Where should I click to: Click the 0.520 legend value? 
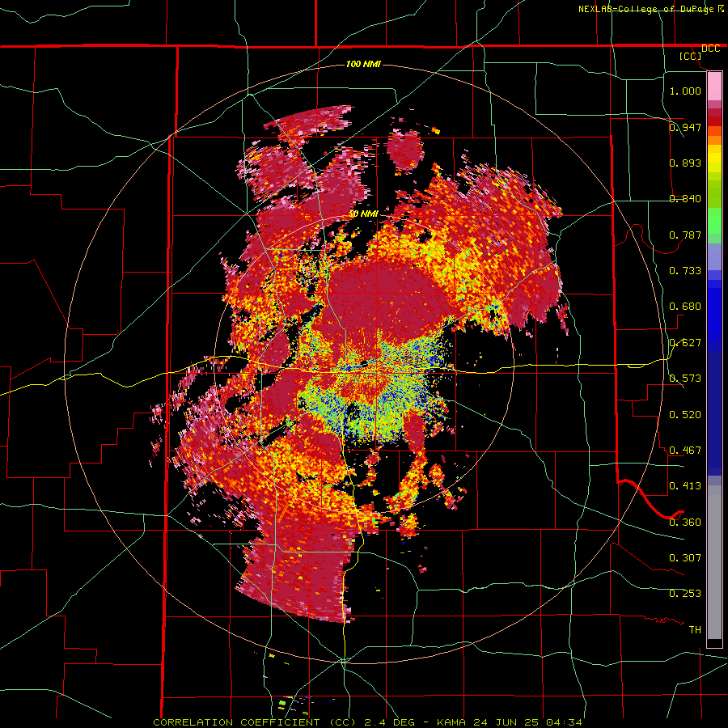pos(685,415)
